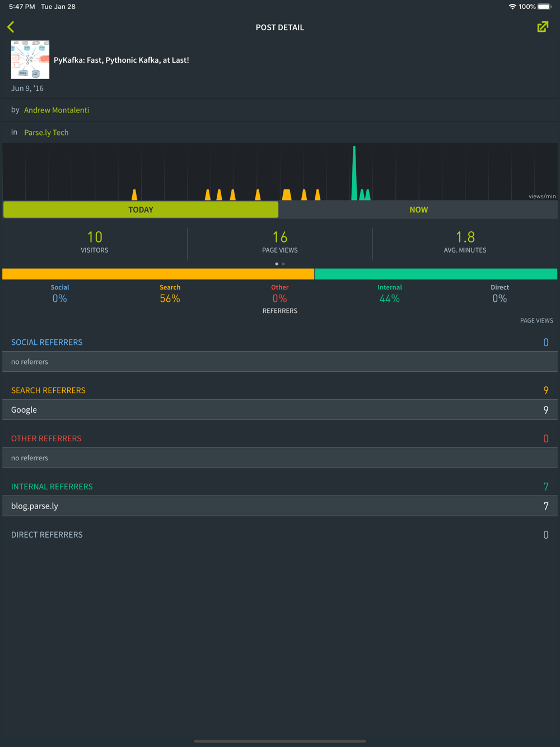
Task: Open Parse.ly Tech section link
Action: [46, 133]
